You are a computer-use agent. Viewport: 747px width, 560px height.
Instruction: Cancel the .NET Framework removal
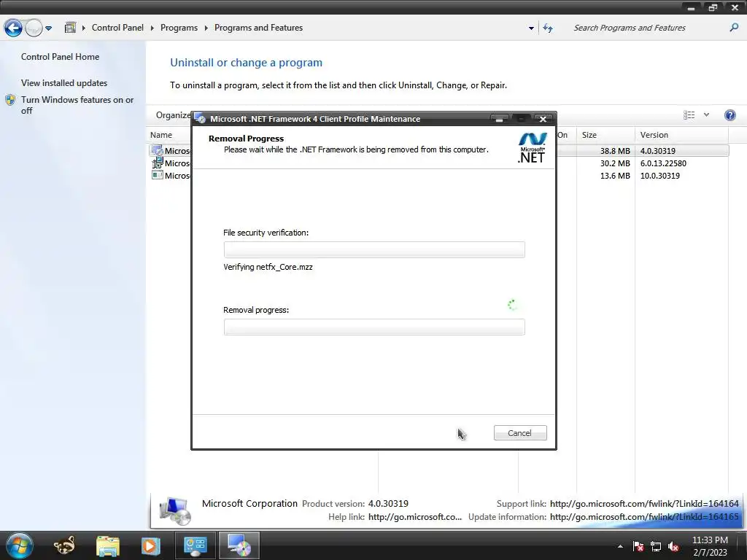[x=519, y=433]
